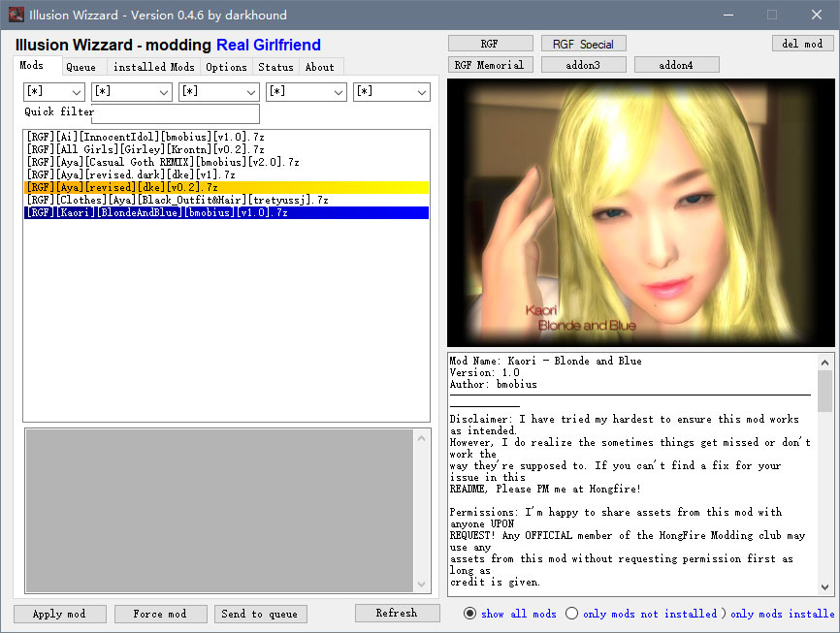This screenshot has width=840, height=633.
Task: Click the Author: bmobius line
Action: click(x=493, y=384)
